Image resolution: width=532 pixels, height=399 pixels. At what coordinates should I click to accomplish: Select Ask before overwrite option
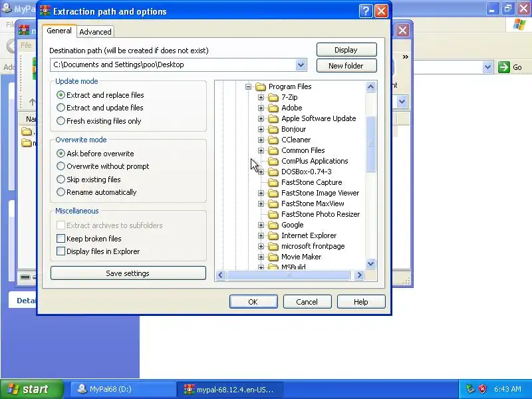(95, 154)
